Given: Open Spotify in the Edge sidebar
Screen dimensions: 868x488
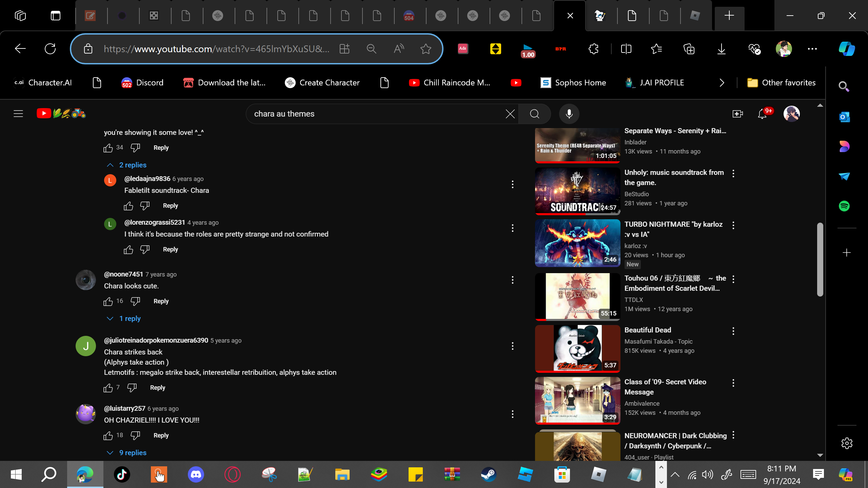Looking at the screenshot, I should (844, 206).
